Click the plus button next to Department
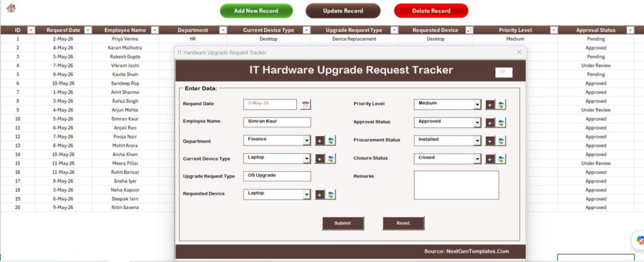644x262 pixels. [320, 141]
